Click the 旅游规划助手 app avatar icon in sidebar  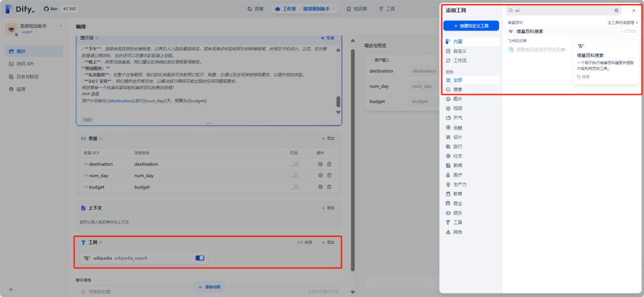pyautogui.click(x=11, y=29)
